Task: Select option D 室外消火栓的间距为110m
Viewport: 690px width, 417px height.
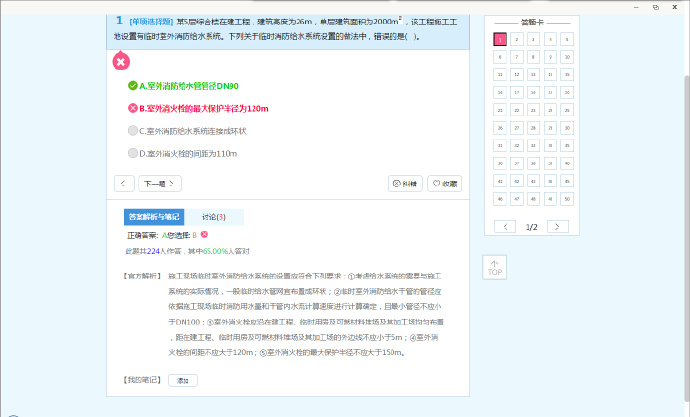Action: pos(182,153)
